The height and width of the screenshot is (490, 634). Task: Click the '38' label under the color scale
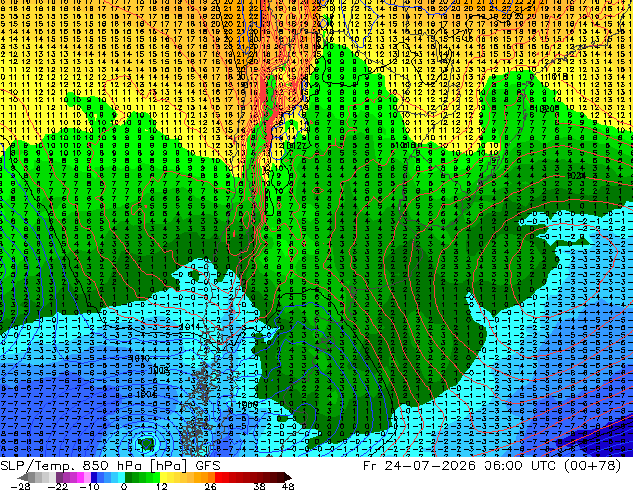(x=259, y=486)
